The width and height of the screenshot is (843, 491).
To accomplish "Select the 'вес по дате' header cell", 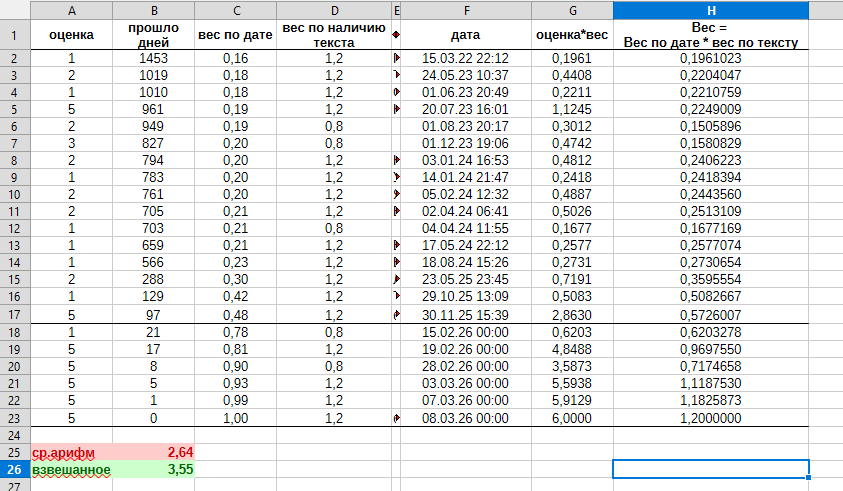I will (x=235, y=35).
